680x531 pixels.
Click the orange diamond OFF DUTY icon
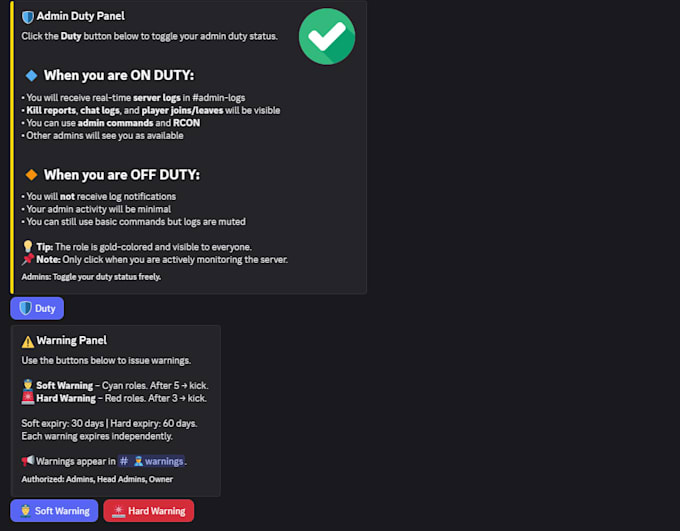tap(31, 175)
